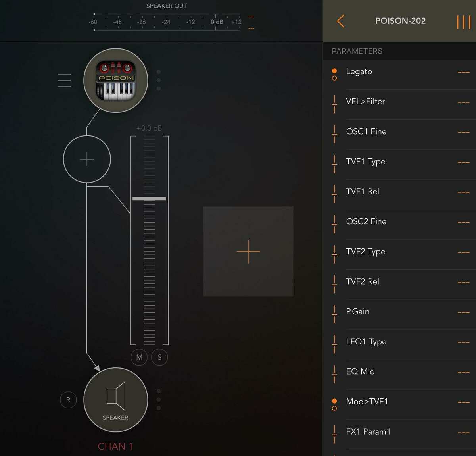This screenshot has width=476, height=456.
Task: Open the three-bar menu in POISON-202 header
Action: click(x=463, y=22)
